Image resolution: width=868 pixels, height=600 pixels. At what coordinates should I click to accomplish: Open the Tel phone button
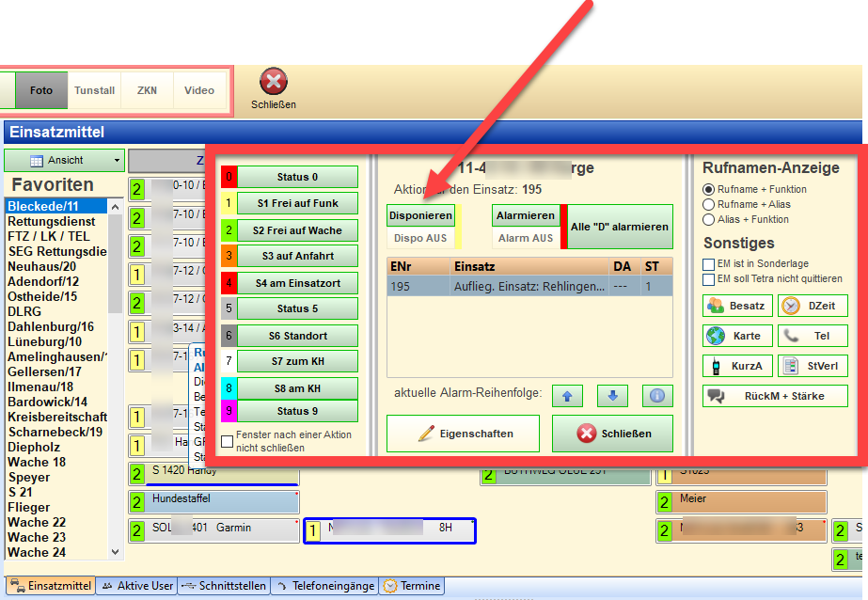click(x=813, y=336)
